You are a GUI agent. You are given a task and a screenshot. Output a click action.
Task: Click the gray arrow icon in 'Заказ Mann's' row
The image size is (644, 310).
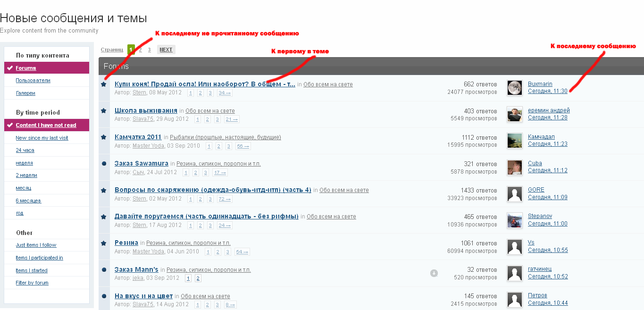click(x=434, y=273)
